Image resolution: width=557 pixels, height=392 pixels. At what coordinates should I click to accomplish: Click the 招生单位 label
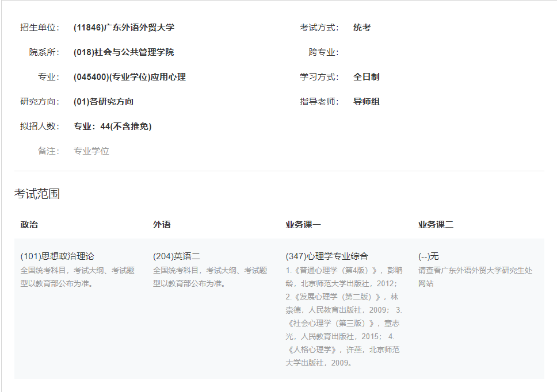coord(40,28)
